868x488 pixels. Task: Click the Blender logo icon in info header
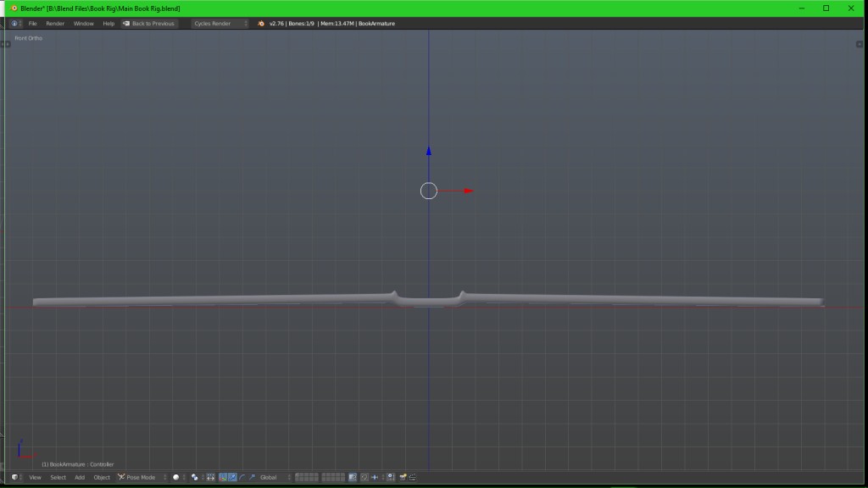pos(261,24)
